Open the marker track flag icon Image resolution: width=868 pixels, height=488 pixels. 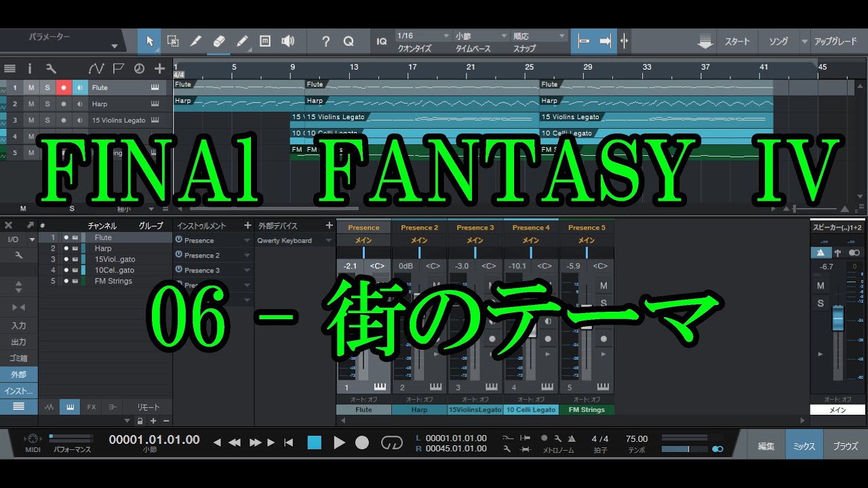point(118,68)
